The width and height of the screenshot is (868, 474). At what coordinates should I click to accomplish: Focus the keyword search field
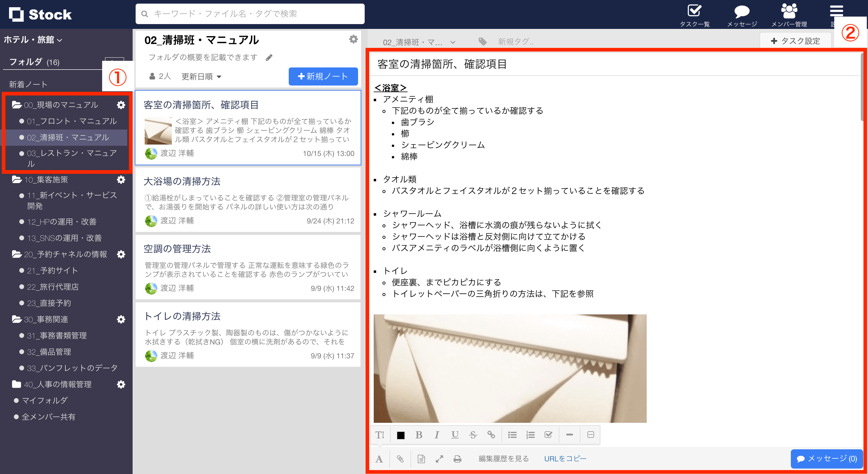(x=250, y=14)
